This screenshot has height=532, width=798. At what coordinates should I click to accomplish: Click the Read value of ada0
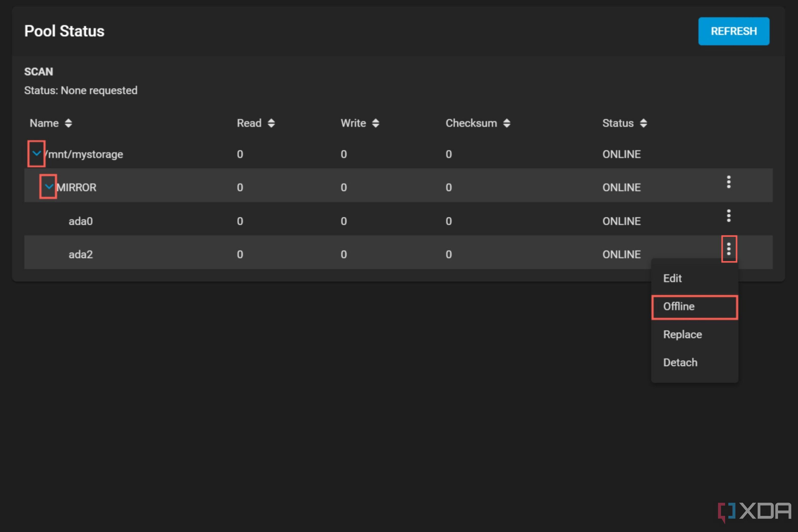pyautogui.click(x=240, y=221)
